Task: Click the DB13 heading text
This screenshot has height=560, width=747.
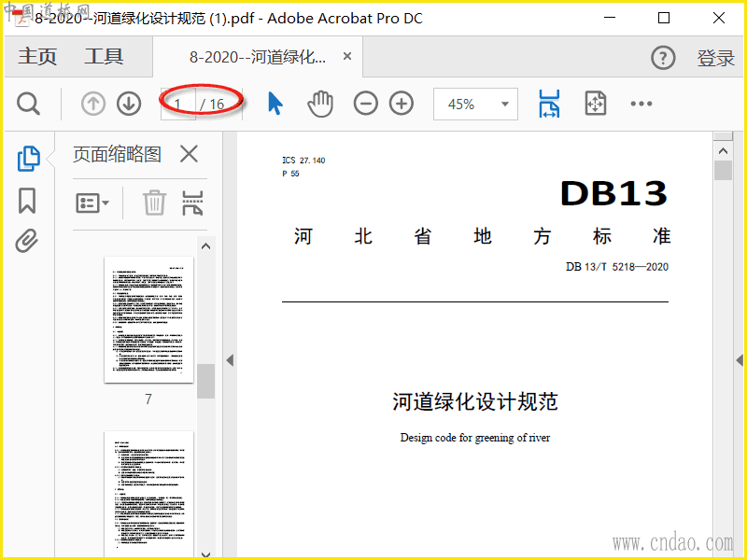Action: (x=613, y=193)
